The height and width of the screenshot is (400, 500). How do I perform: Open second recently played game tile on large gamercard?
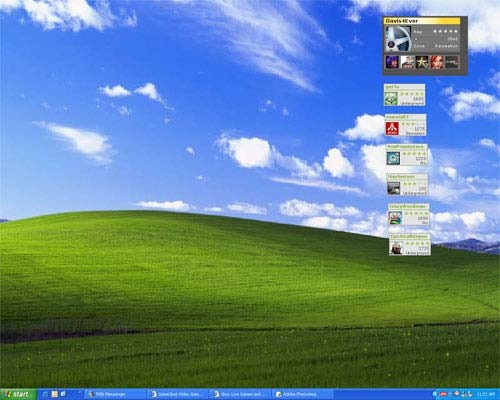tap(407, 62)
